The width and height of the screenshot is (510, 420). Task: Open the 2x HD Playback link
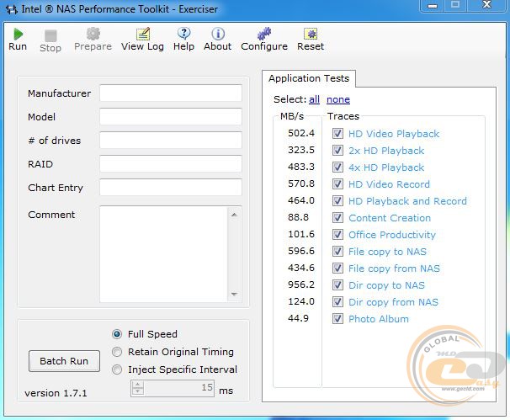click(x=386, y=151)
